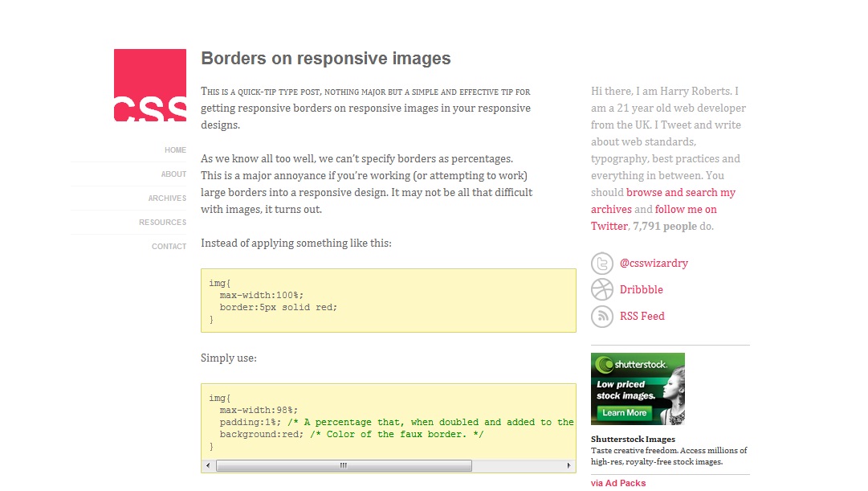
Task: Open the Dribbble profile link
Action: point(641,290)
